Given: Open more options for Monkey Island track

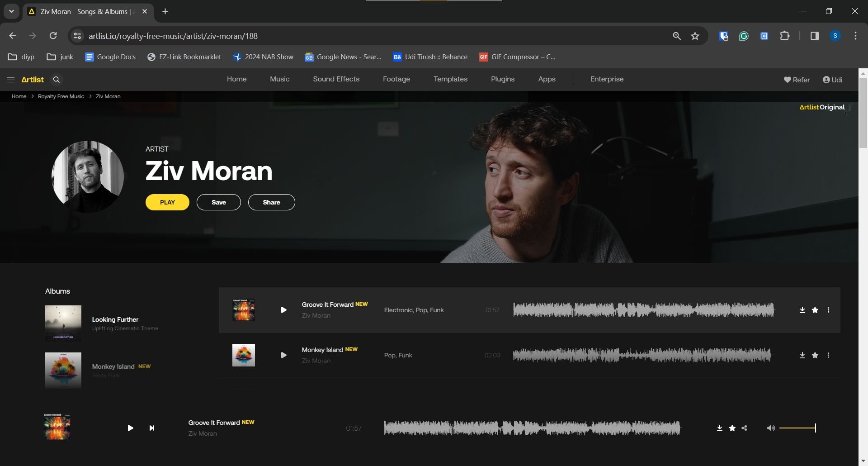Looking at the screenshot, I should pyautogui.click(x=828, y=355).
